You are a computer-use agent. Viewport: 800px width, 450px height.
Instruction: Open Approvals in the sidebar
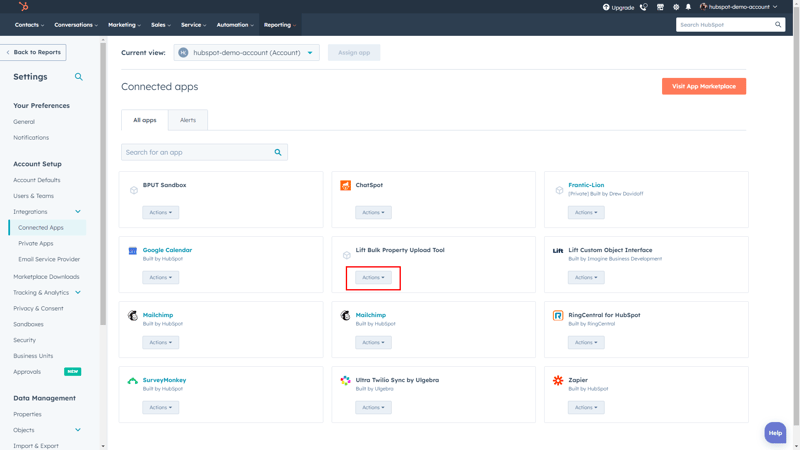tap(27, 371)
